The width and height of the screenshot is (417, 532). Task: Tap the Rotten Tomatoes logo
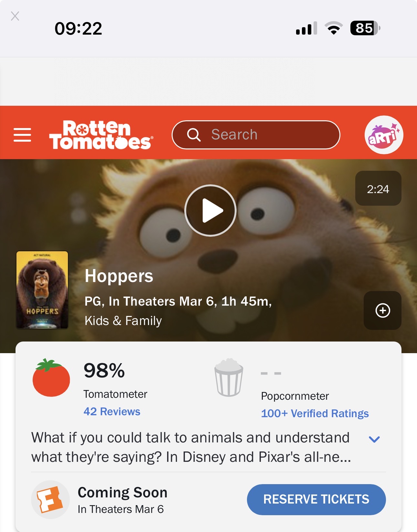point(101,135)
